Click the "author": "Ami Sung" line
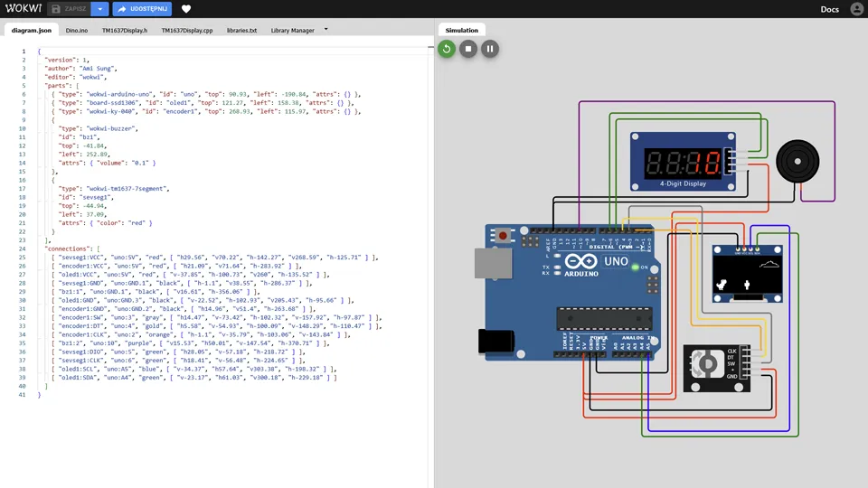 pyautogui.click(x=80, y=69)
